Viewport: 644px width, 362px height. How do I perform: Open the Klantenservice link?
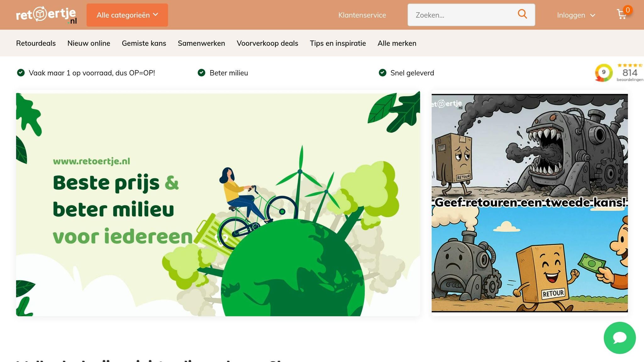click(362, 15)
